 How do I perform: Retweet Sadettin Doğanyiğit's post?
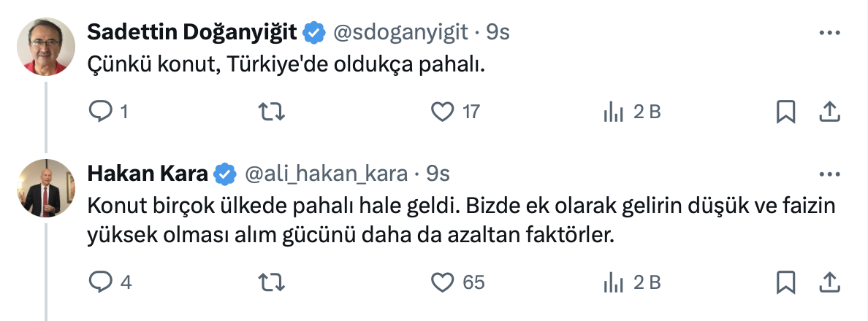coord(273,112)
